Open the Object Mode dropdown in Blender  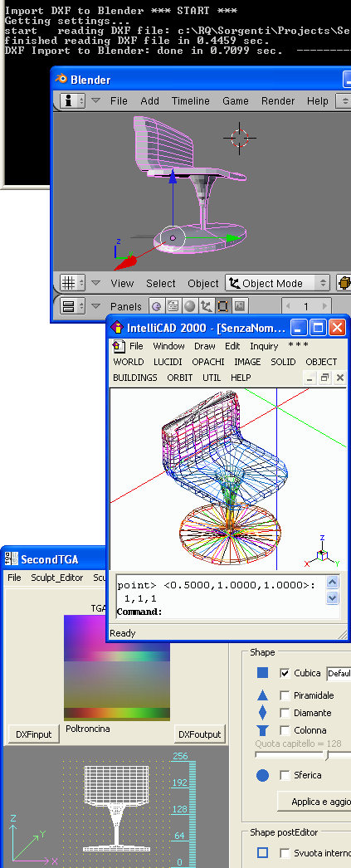(x=277, y=283)
